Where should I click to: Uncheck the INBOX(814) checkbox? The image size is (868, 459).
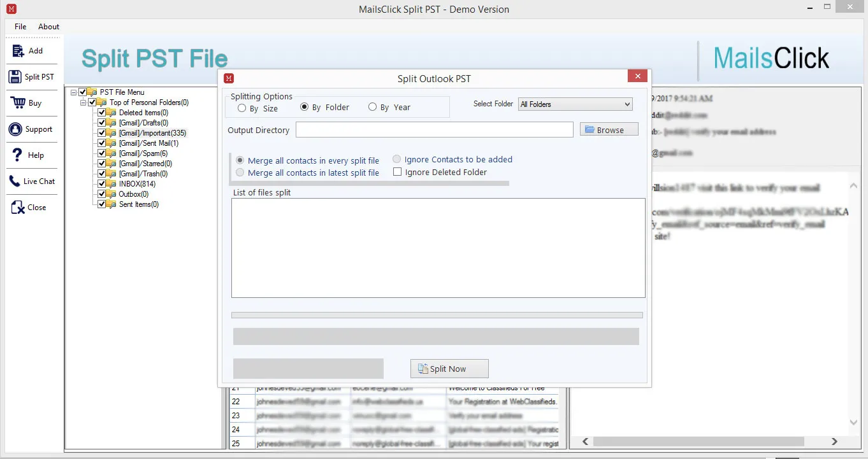[102, 184]
